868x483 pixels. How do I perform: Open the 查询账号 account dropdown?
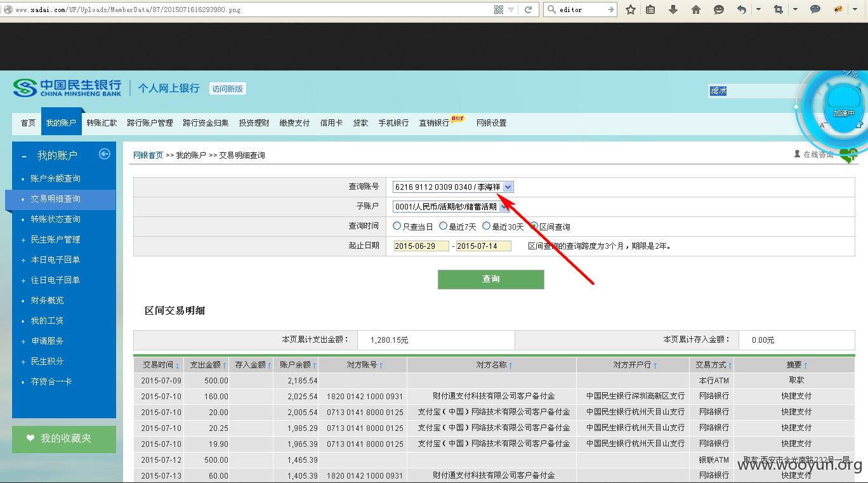click(453, 187)
